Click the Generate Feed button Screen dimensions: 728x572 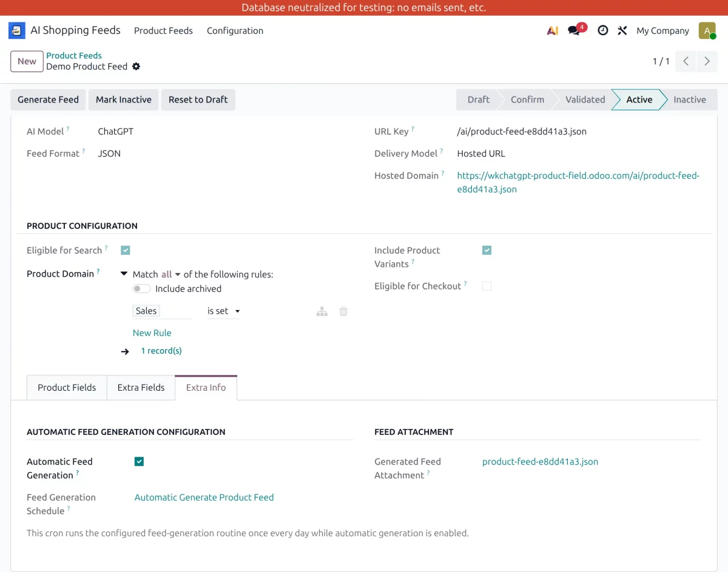click(x=47, y=99)
